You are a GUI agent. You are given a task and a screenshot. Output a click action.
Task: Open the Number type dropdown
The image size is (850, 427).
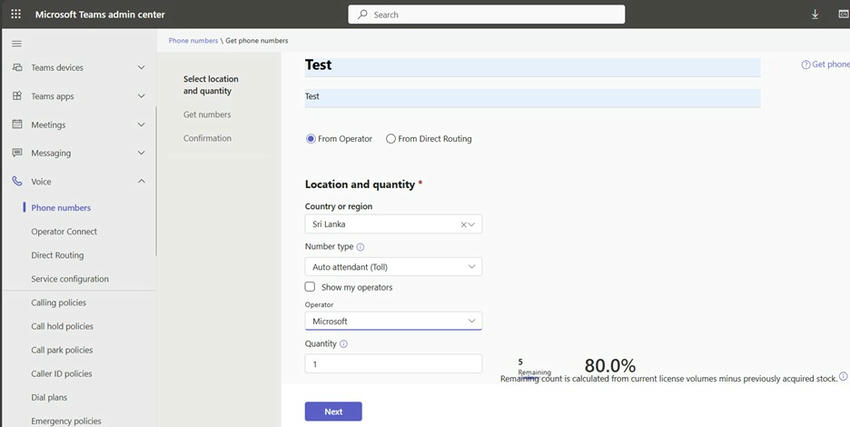coord(393,267)
